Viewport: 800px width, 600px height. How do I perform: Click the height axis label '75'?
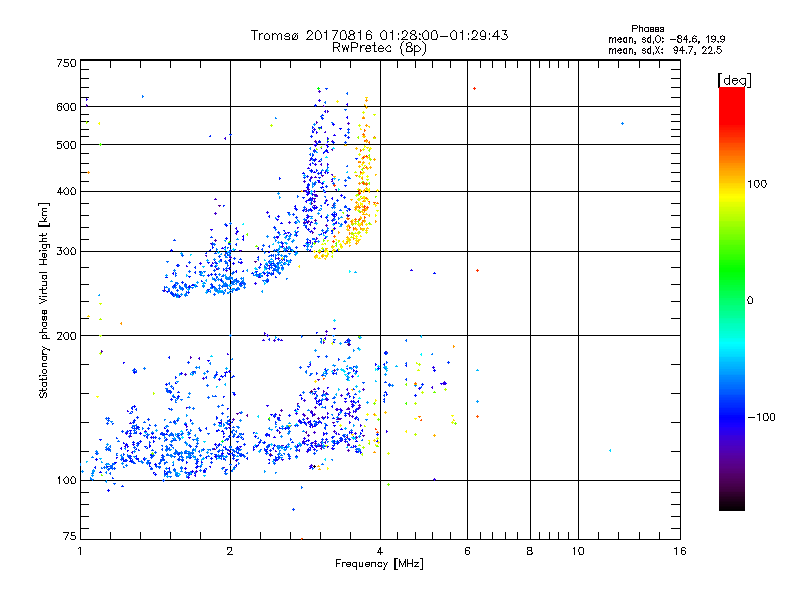[x=70, y=536]
